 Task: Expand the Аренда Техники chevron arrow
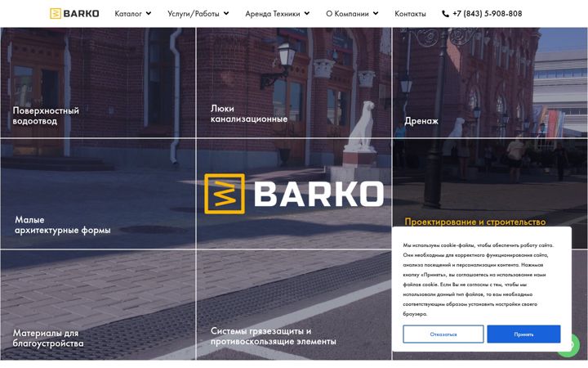coord(307,14)
